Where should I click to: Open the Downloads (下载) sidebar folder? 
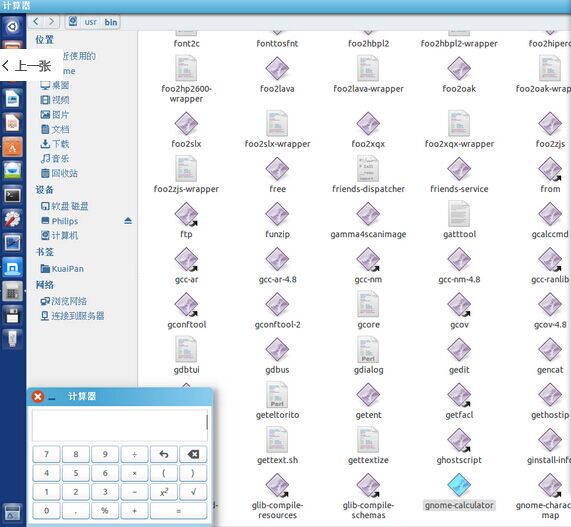click(55, 144)
